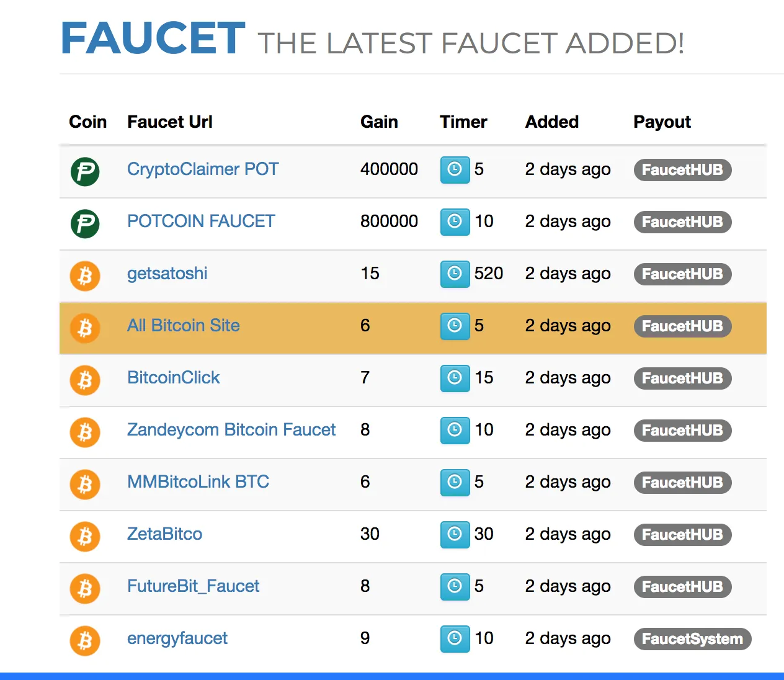Click the clock timer icon for CryptoClaimer POT

tap(455, 170)
